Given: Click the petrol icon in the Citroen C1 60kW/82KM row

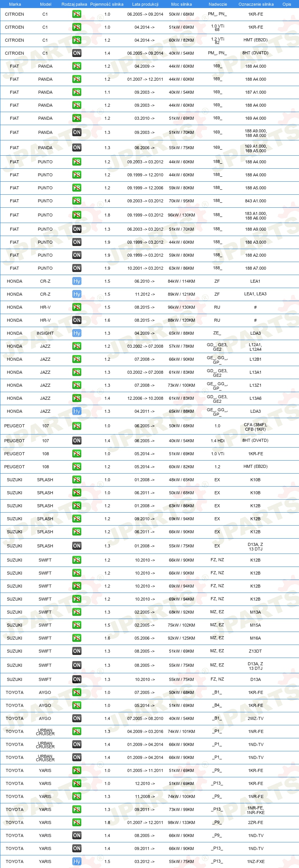Looking at the screenshot, I should (77, 40).
